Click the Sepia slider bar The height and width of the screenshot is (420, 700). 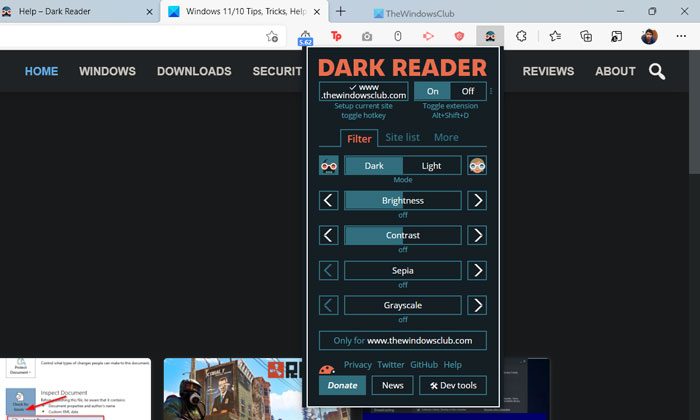[x=403, y=270]
